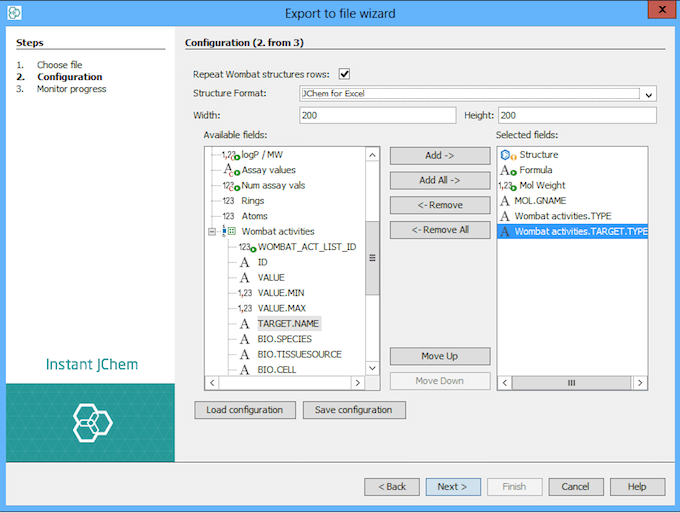The width and height of the screenshot is (680, 513).
Task: Select MOL.GNAME in Selected fields
Action: [540, 200]
